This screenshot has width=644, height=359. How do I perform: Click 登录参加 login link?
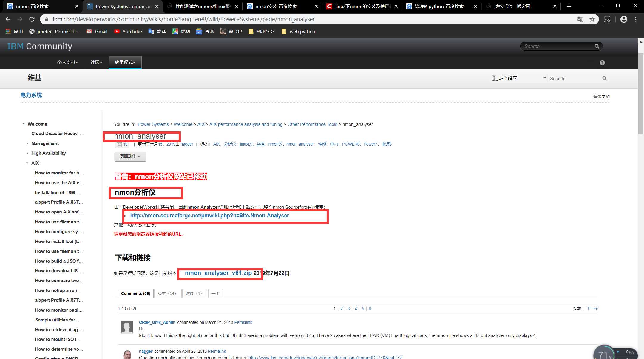[x=601, y=97]
